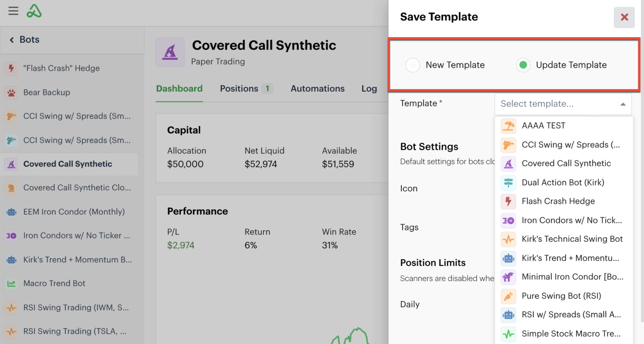Open the Automations tab

click(317, 89)
